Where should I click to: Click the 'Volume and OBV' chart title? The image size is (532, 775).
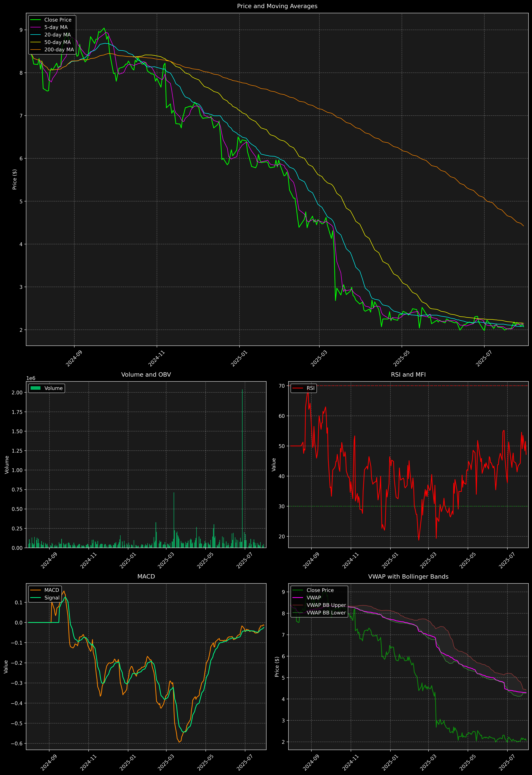coord(146,374)
